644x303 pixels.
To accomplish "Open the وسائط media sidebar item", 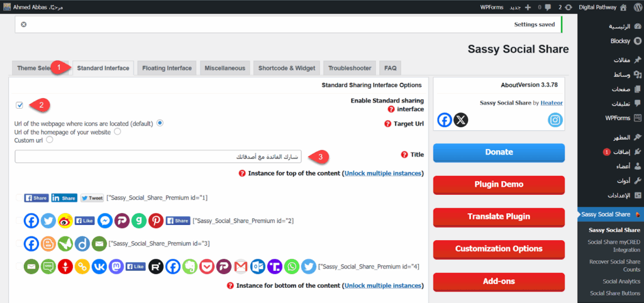I will click(628, 75).
